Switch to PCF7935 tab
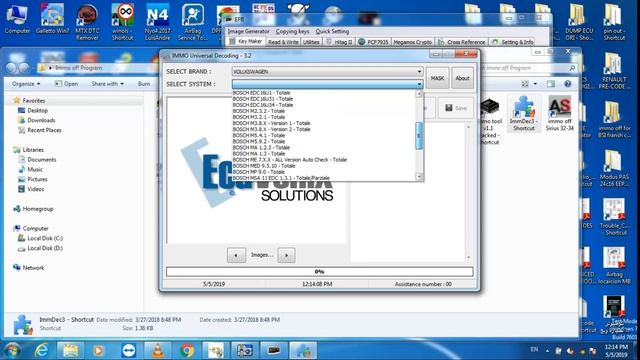Screen dimensions: 640x360 pos(373,42)
